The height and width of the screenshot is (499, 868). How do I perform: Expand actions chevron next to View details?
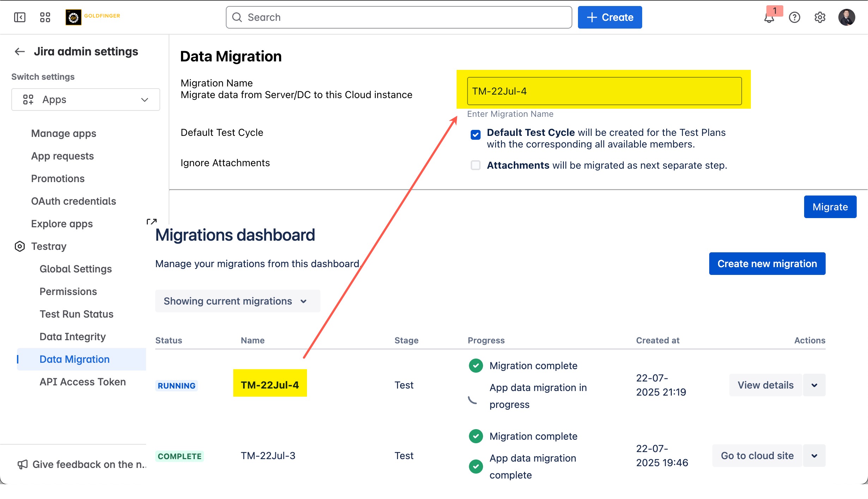click(814, 385)
